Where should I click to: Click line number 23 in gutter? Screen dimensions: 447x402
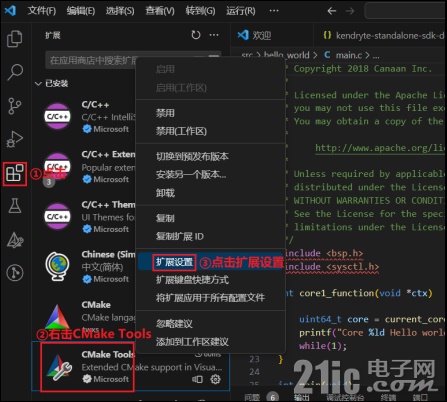(x=254, y=359)
